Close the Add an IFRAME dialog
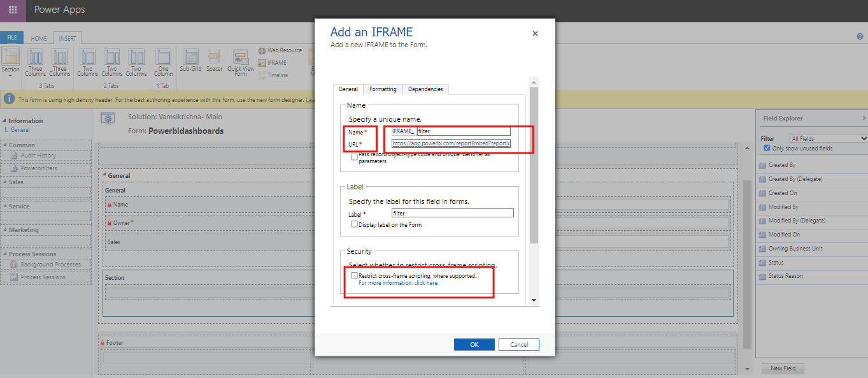The width and height of the screenshot is (868, 378). [535, 34]
